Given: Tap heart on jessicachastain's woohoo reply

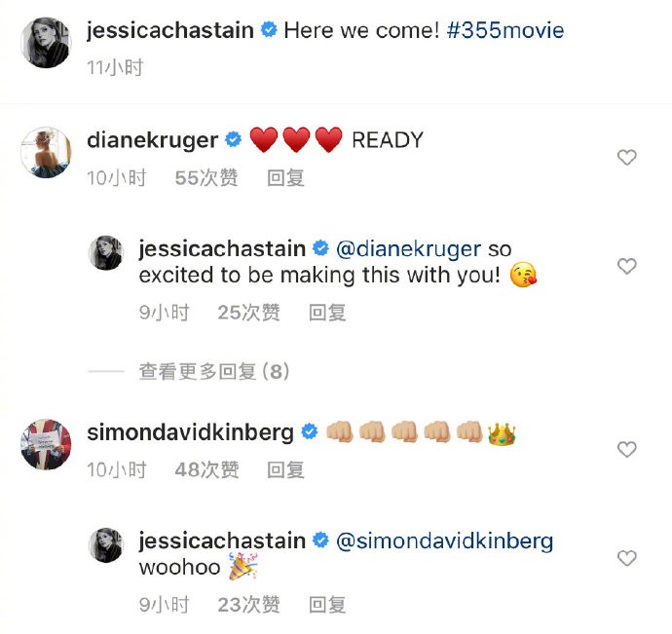Looking at the screenshot, I should [x=627, y=558].
